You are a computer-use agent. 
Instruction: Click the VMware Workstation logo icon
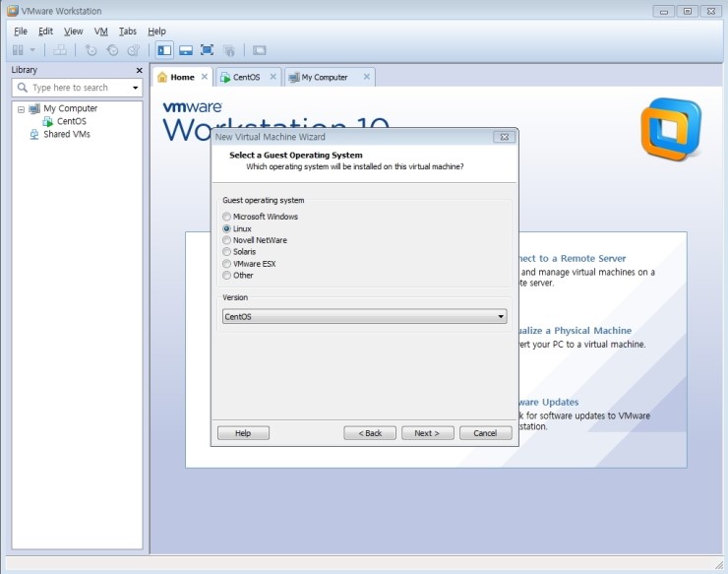pyautogui.click(x=671, y=129)
